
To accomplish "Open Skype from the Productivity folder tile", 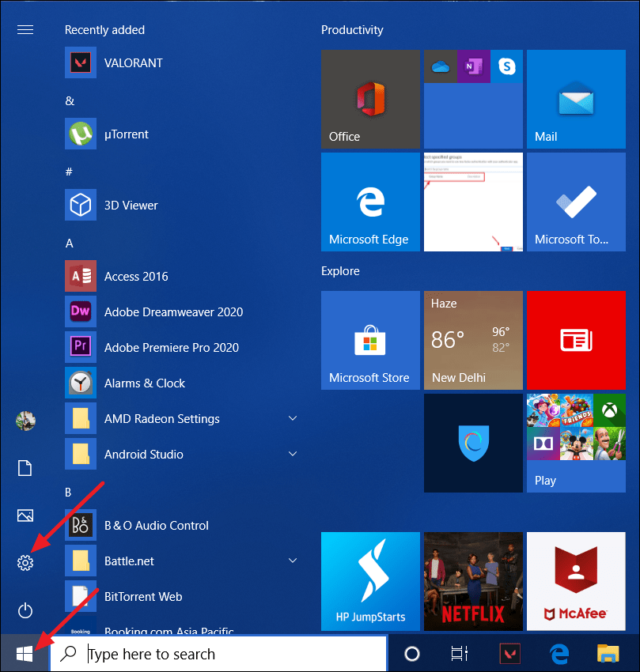I will point(506,66).
